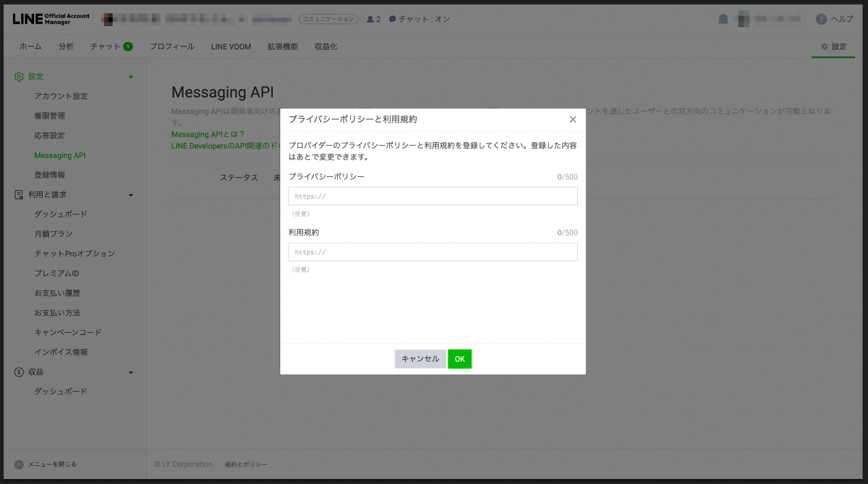Select インボイス情報 in sidebar

(x=61, y=352)
